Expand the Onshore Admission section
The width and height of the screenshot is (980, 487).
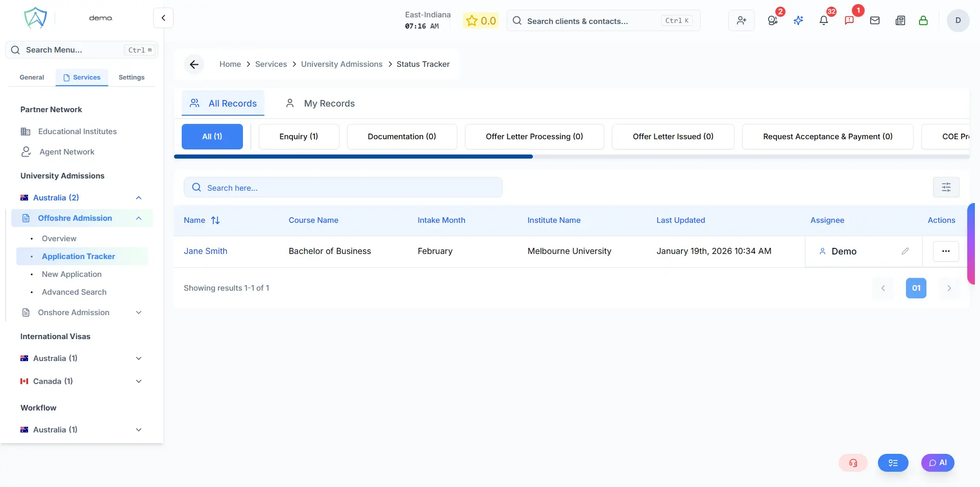pyautogui.click(x=138, y=313)
